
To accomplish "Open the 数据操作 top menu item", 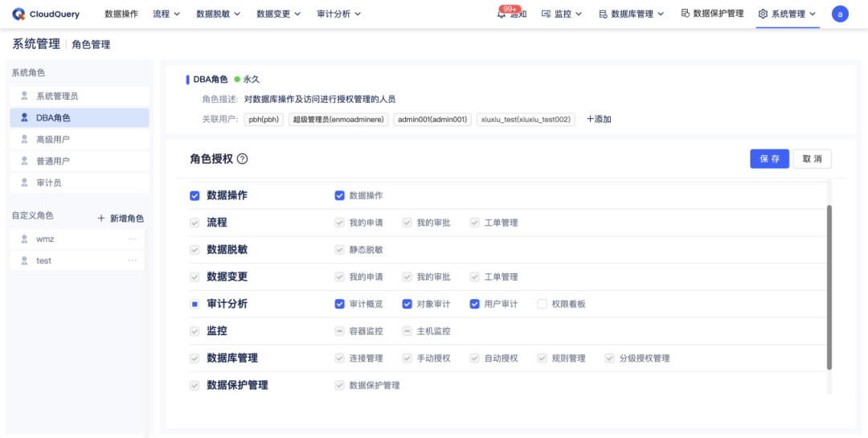I will coord(121,14).
